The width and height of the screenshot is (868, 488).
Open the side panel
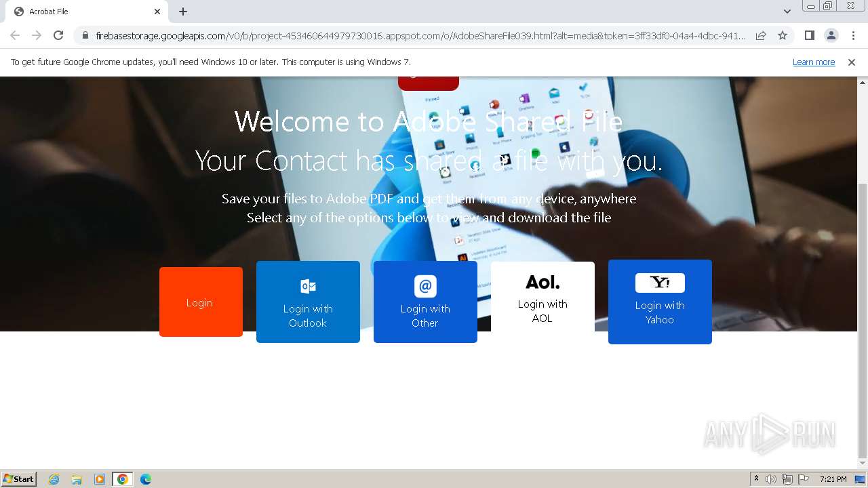(x=809, y=35)
